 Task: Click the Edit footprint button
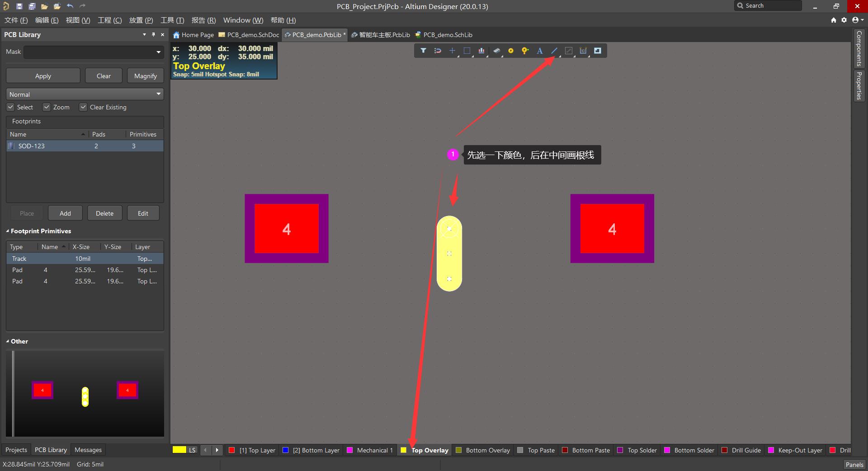click(x=143, y=213)
